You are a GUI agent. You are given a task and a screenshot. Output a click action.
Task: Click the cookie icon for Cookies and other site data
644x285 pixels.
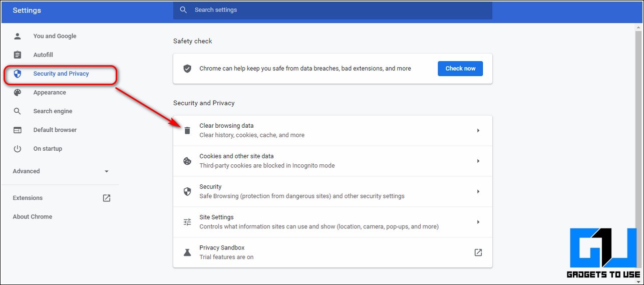click(x=187, y=161)
